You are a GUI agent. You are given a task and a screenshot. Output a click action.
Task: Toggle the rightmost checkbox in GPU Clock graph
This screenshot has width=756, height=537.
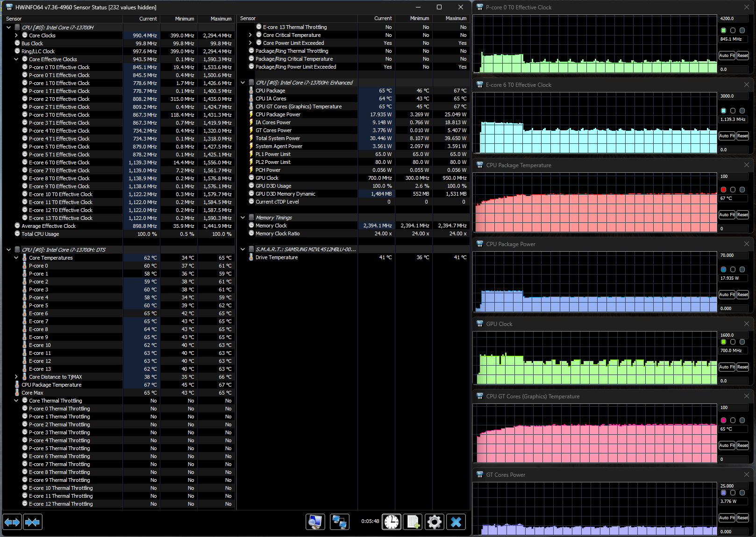[x=742, y=342]
